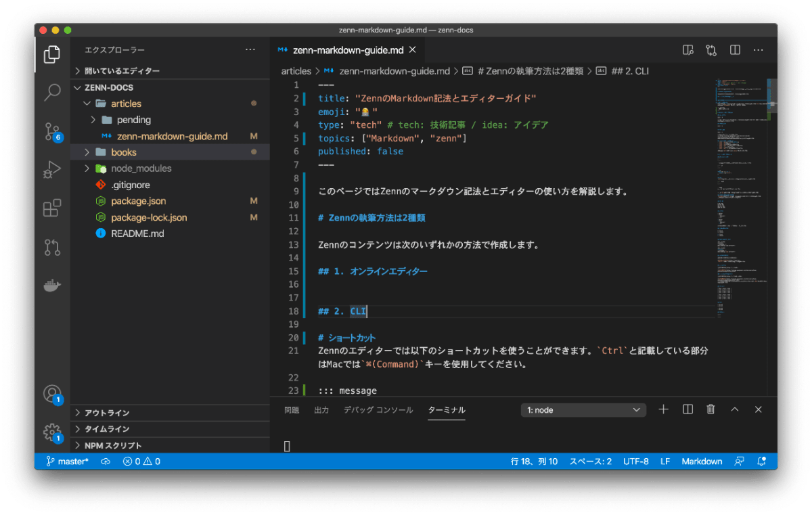Collapse the ZENN-DOCS root folder

tap(170, 87)
